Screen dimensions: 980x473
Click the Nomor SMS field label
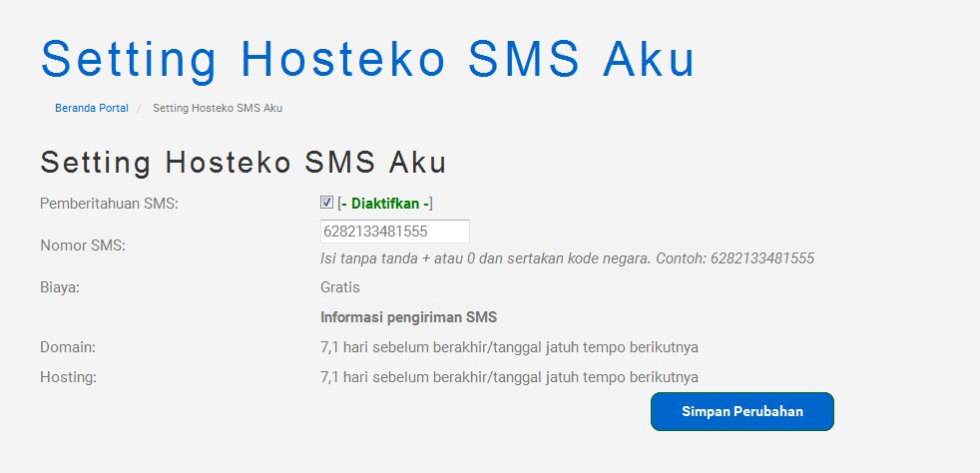pos(83,245)
